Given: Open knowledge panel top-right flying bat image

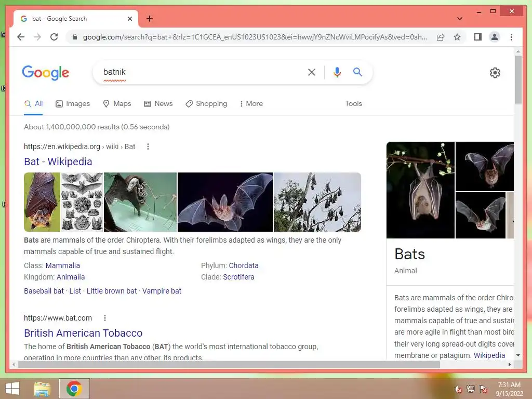Looking at the screenshot, I should click(x=485, y=167).
